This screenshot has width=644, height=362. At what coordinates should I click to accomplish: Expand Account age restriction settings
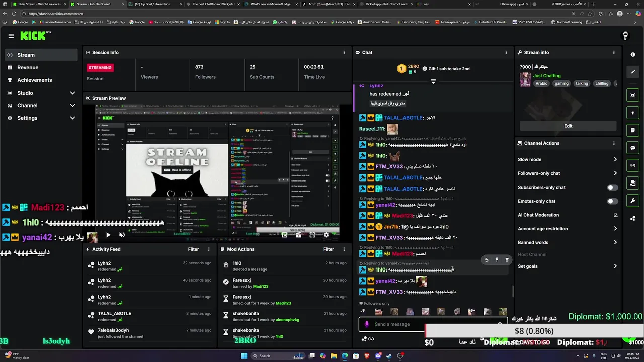point(568,229)
